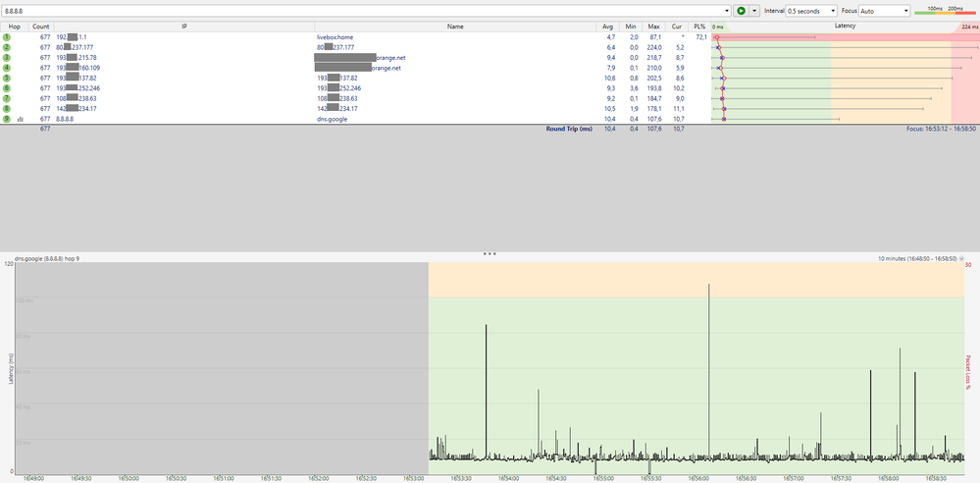Click the 100ms/200ms latency color scale
The width and height of the screenshot is (980, 483).
pos(945,10)
